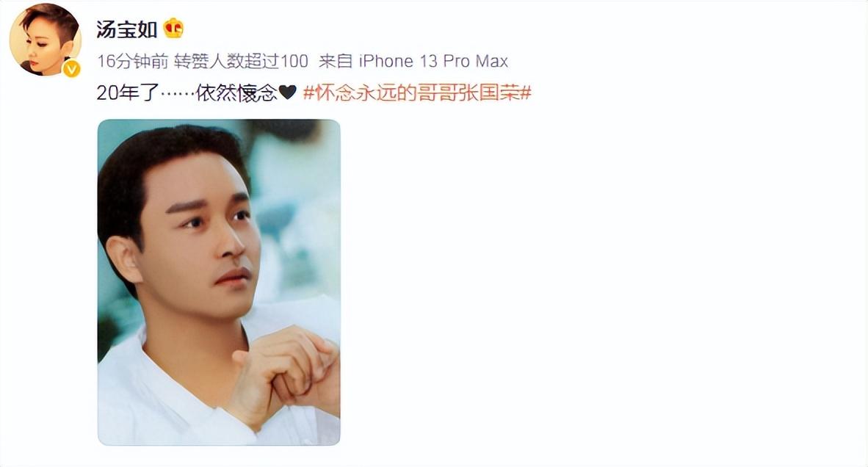Screen dimensions: 868x467
Task: Click the 16分钟前 timestamp
Action: click(133, 61)
